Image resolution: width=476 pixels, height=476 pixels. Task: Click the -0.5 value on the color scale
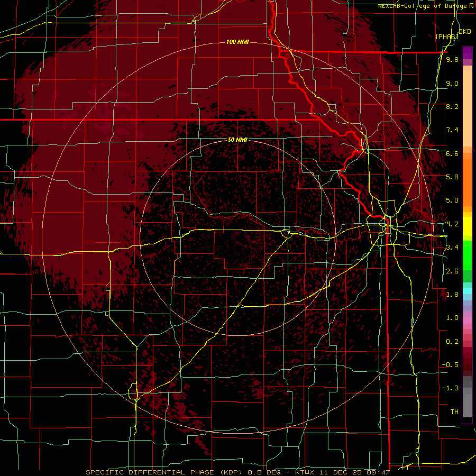tap(450, 365)
